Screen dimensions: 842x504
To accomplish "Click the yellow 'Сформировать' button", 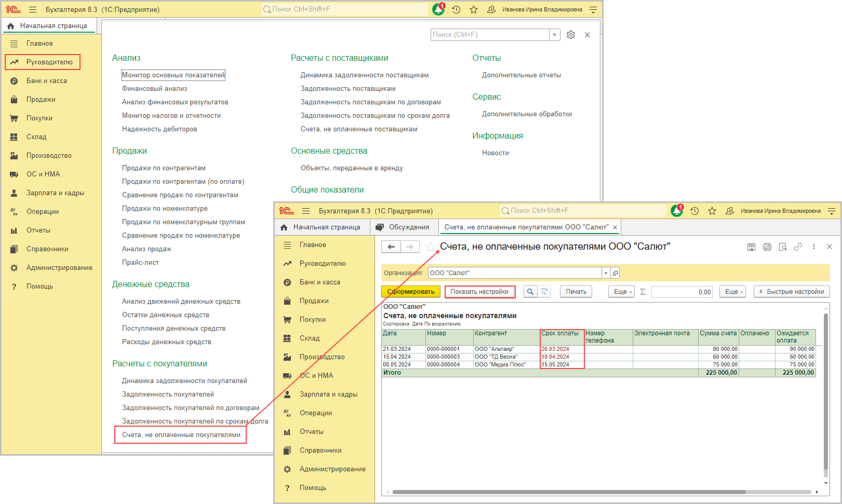I will point(411,292).
